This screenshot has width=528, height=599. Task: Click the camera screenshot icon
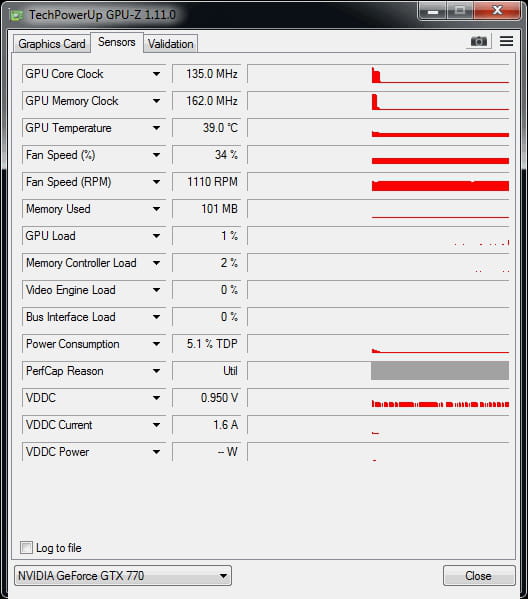479,41
